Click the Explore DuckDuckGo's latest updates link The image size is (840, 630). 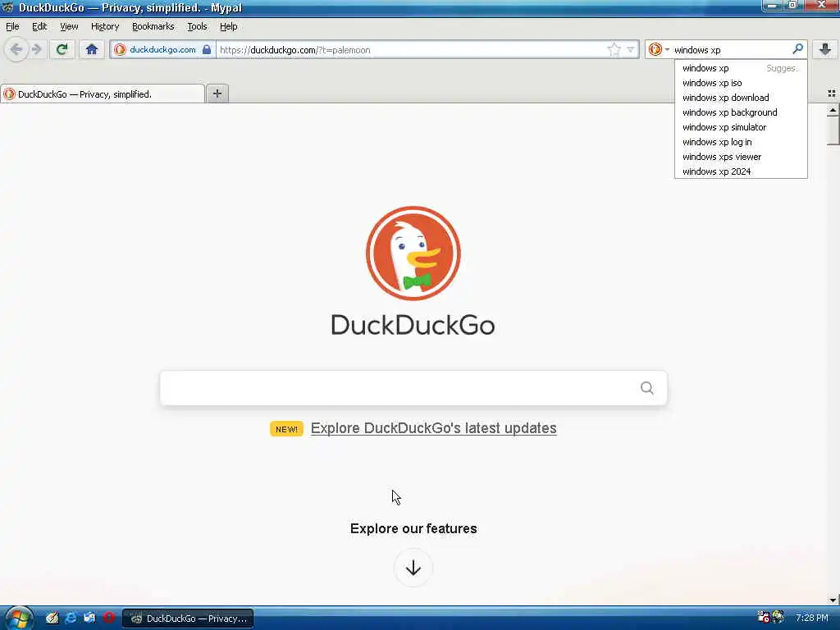pyautogui.click(x=433, y=428)
